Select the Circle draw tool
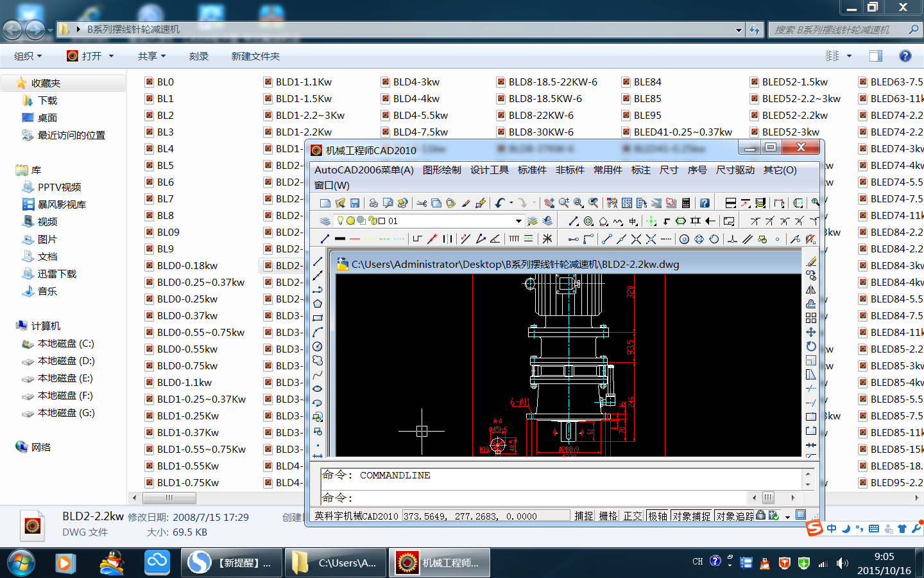Viewport: 924px width, 578px height. pos(318,346)
